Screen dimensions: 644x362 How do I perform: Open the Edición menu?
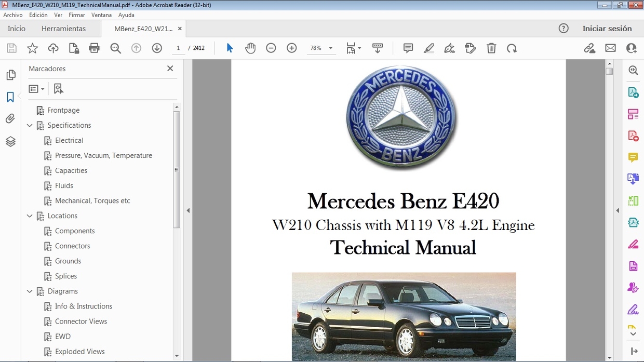tap(38, 15)
